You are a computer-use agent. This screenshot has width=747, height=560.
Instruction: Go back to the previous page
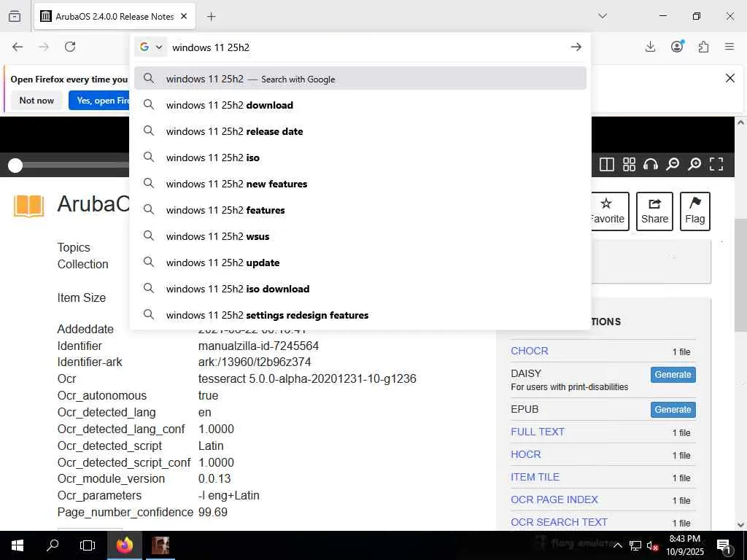click(18, 47)
